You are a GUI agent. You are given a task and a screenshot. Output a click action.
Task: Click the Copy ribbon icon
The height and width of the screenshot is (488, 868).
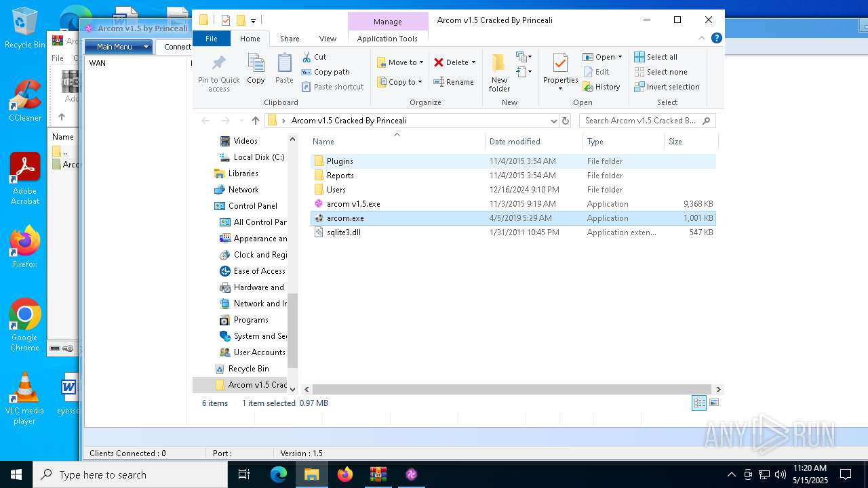click(x=256, y=69)
